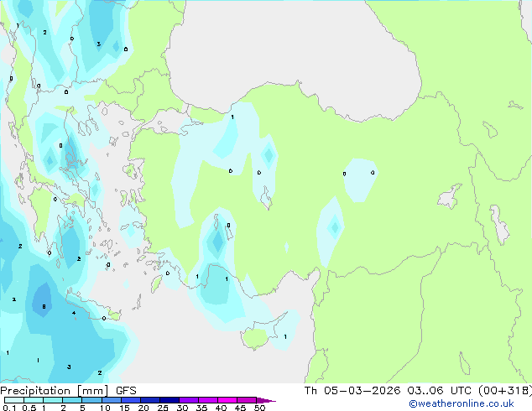Image resolution: width=532 pixels, height=411 pixels.
Task: Click the 'Th 05-03-2026 03..06 UTC (00+318)' timestamp
Action: pyautogui.click(x=418, y=391)
